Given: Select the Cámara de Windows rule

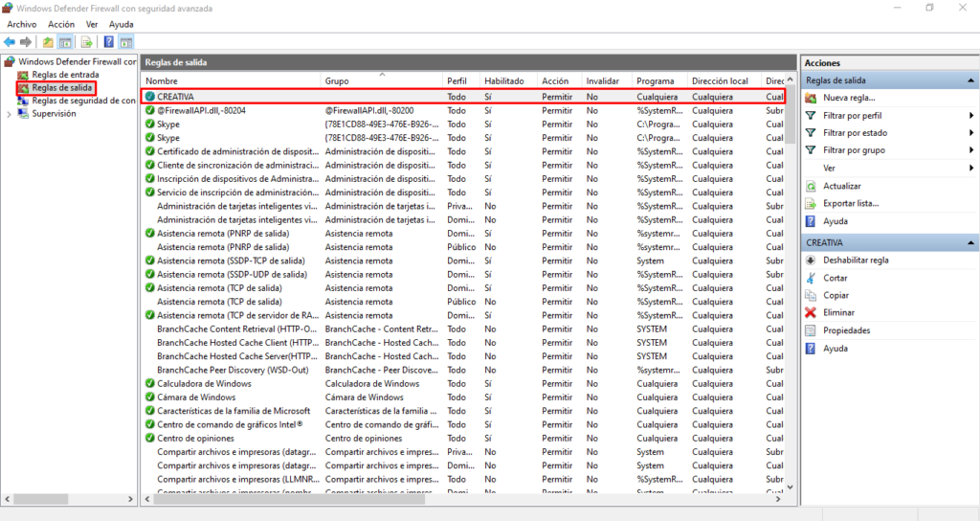Looking at the screenshot, I should 196,397.
